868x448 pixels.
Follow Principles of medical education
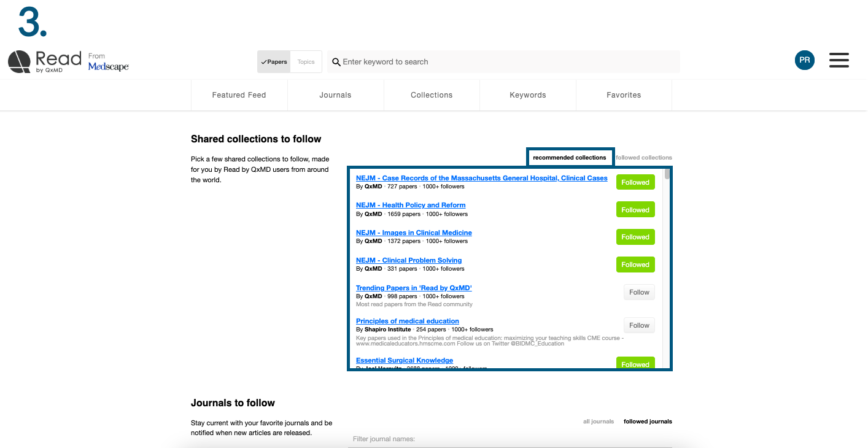pyautogui.click(x=639, y=325)
